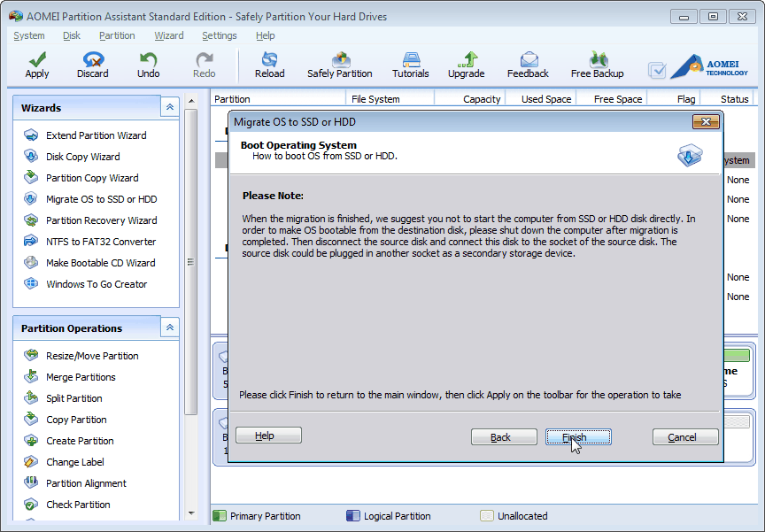The width and height of the screenshot is (765, 532).
Task: Choose Resize/Move Partition operation
Action: (81, 356)
